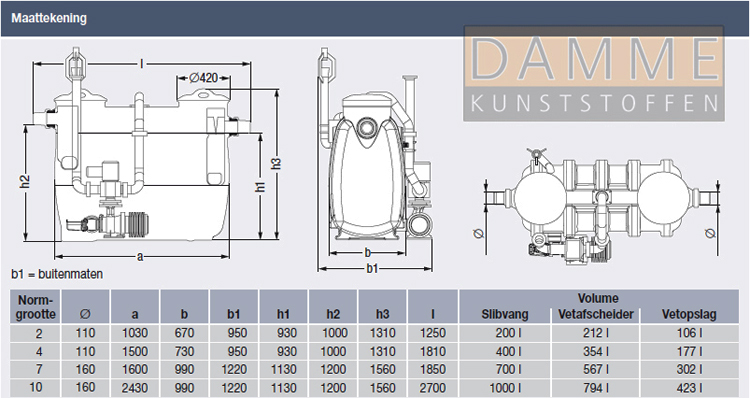
Task: Select the front-view drawing with b1 dimension
Action: coord(376,160)
